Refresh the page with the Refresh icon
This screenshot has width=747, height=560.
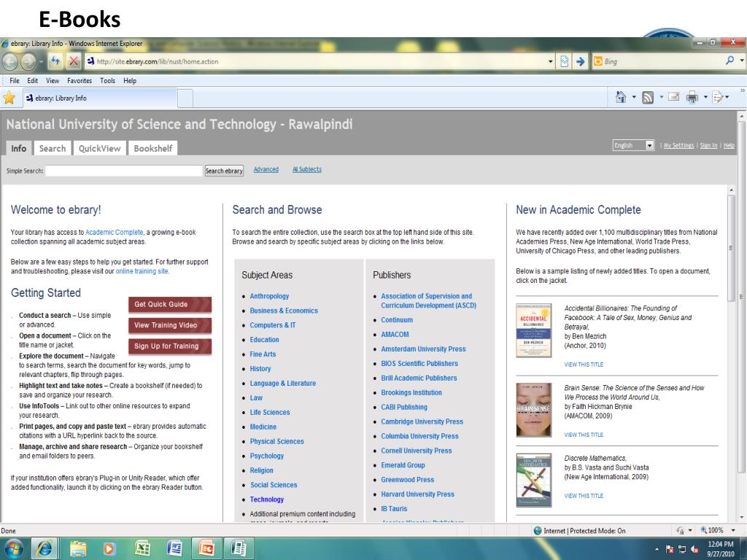(x=55, y=61)
